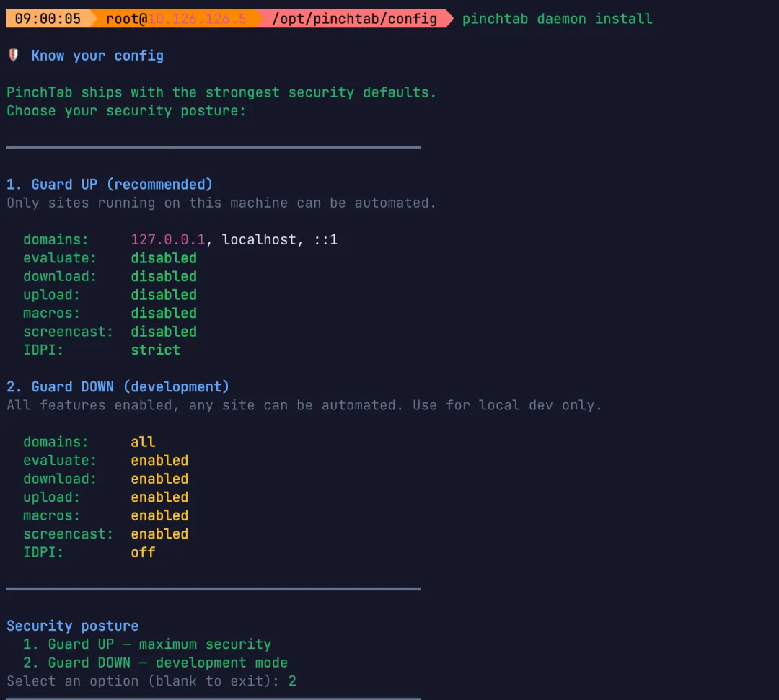Click enabled value next to upload
This screenshot has width=779, height=700.
click(x=159, y=497)
